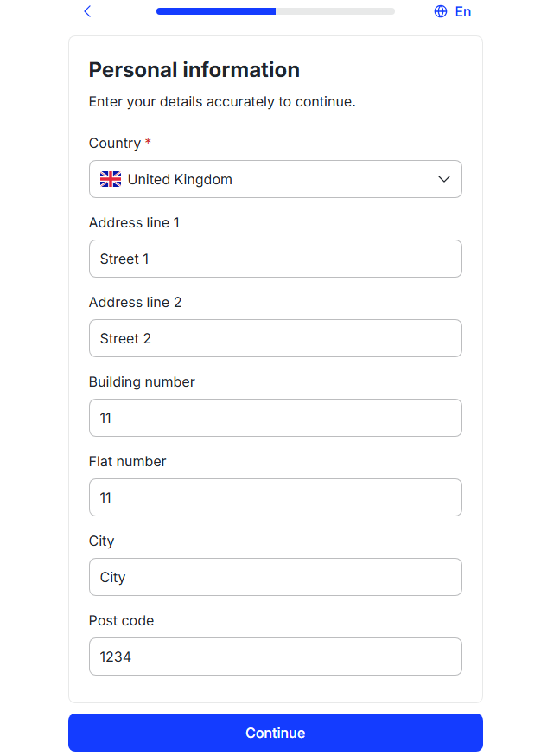Click the Post code label
Viewport: 541px width, 756px height.
(121, 620)
